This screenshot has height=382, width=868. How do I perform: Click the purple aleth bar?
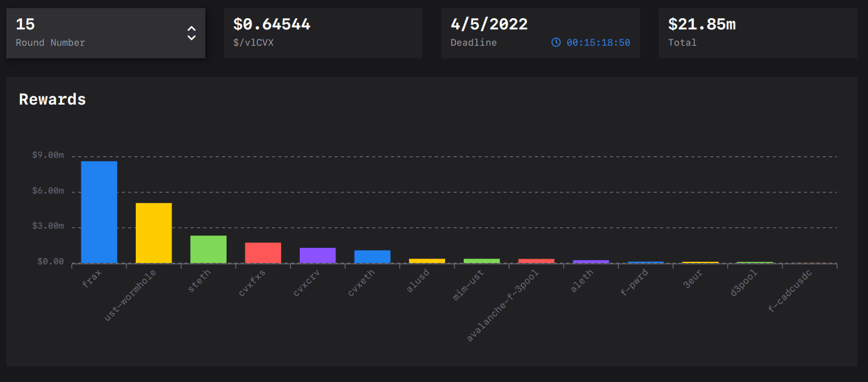[591, 261]
